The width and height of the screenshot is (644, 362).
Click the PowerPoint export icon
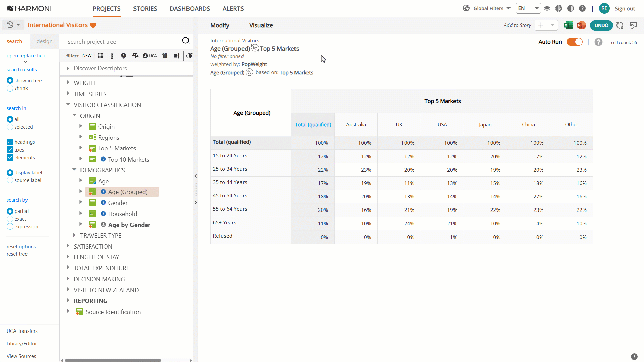(x=581, y=25)
